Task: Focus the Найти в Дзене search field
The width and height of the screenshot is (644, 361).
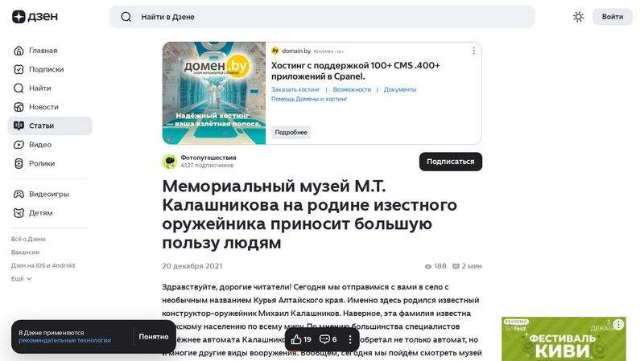Action: point(322,17)
